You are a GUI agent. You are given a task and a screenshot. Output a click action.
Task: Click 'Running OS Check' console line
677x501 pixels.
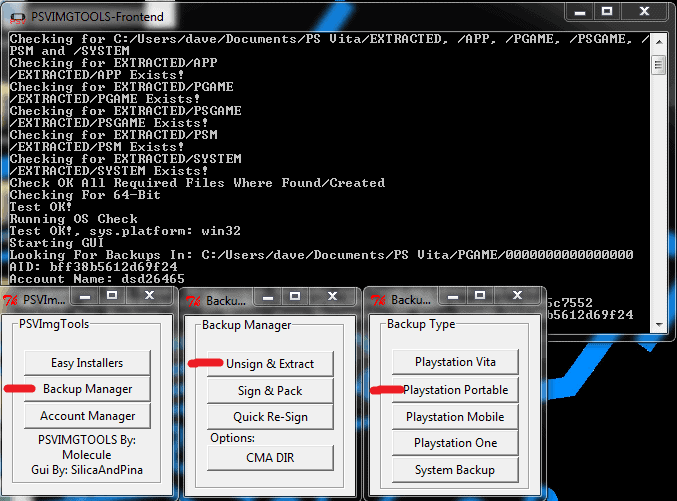(x=73, y=219)
